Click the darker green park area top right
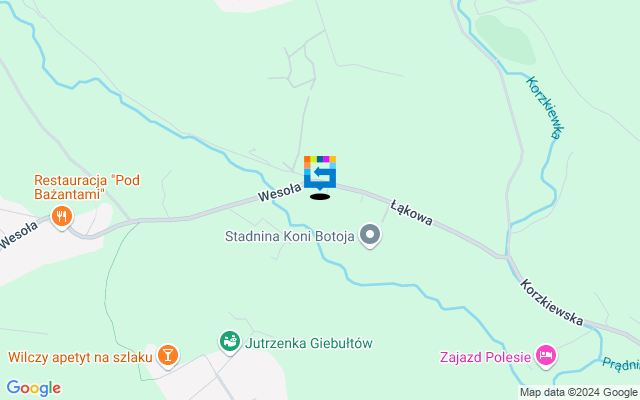 pyautogui.click(x=506, y=40)
